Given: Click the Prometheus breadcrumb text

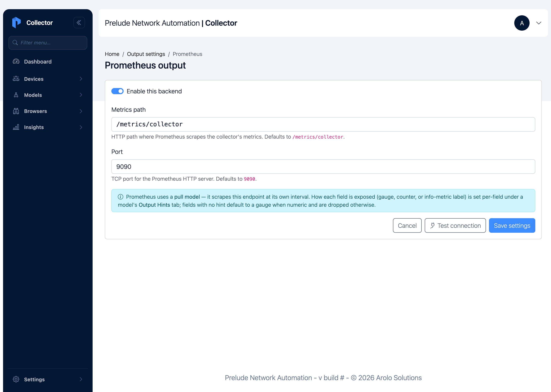Looking at the screenshot, I should [x=187, y=54].
